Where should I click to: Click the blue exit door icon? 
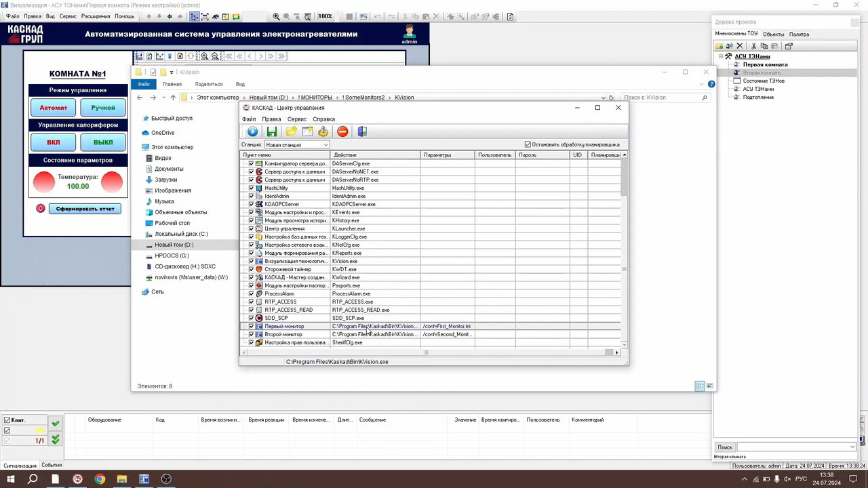362,131
